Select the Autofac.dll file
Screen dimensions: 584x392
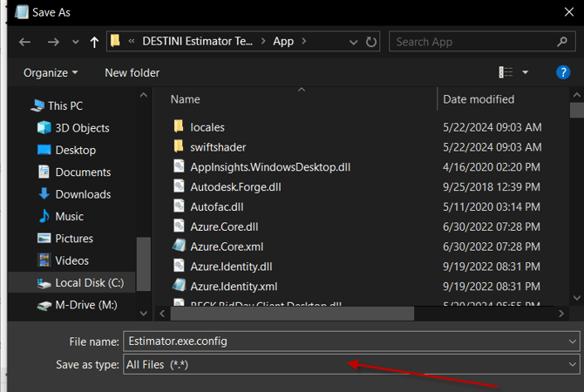(217, 206)
